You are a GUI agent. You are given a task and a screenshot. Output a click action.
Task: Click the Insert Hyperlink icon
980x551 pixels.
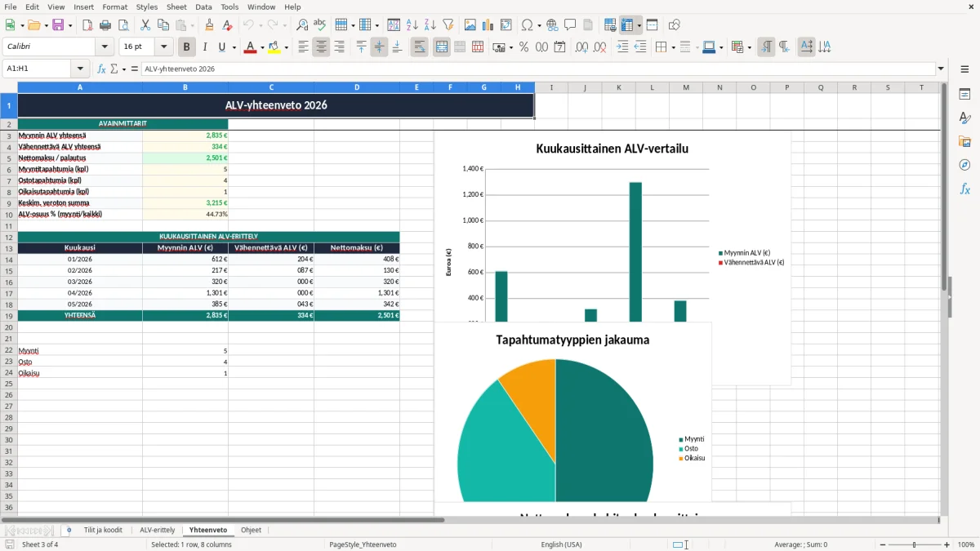pyautogui.click(x=552, y=25)
